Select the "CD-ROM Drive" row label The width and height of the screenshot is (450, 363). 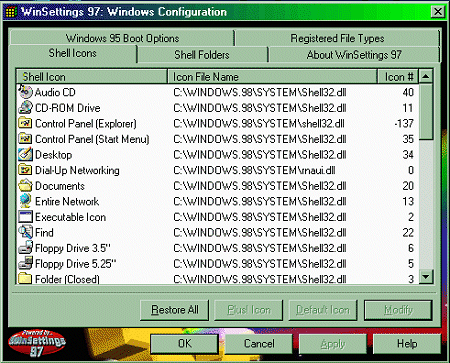coord(68,108)
